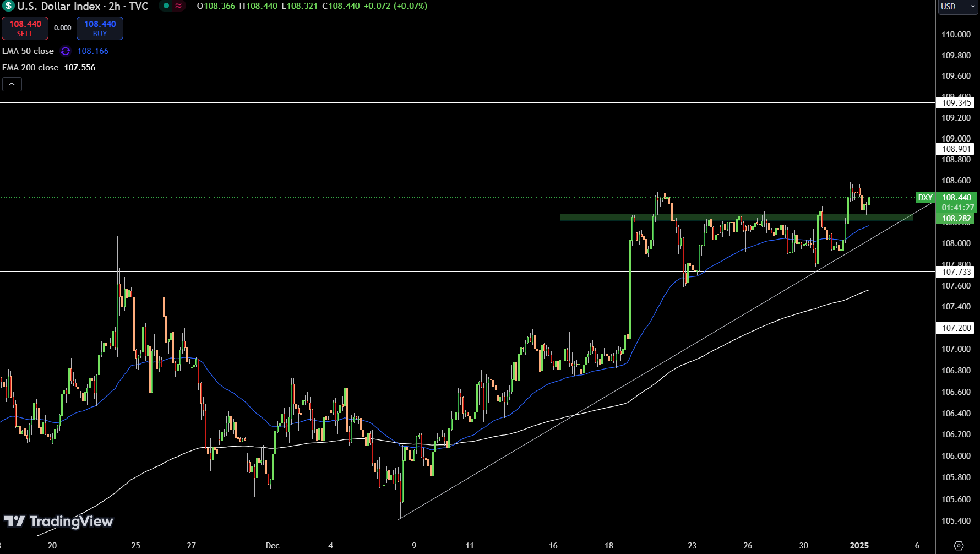This screenshot has width=980, height=554.
Task: Click the BUY 108.440 button
Action: coord(100,28)
